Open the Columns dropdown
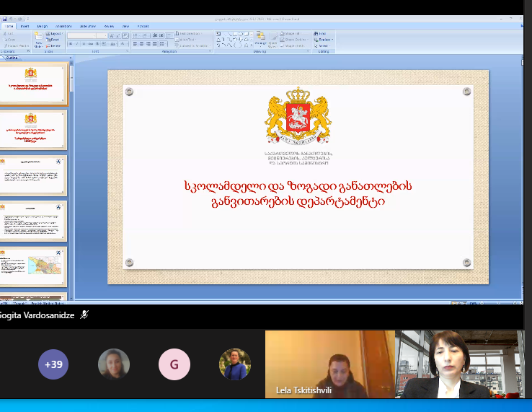Image resolution: width=532 pixels, height=412 pixels. (163, 44)
